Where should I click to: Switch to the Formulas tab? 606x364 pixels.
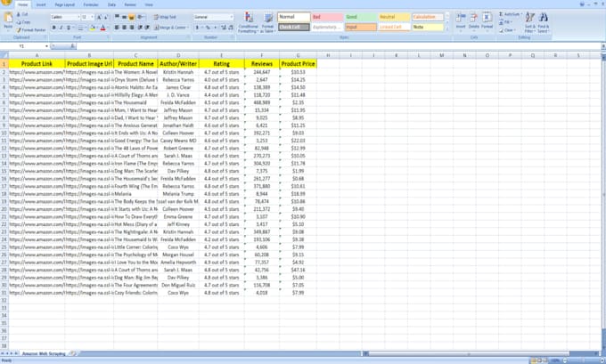tap(91, 4)
